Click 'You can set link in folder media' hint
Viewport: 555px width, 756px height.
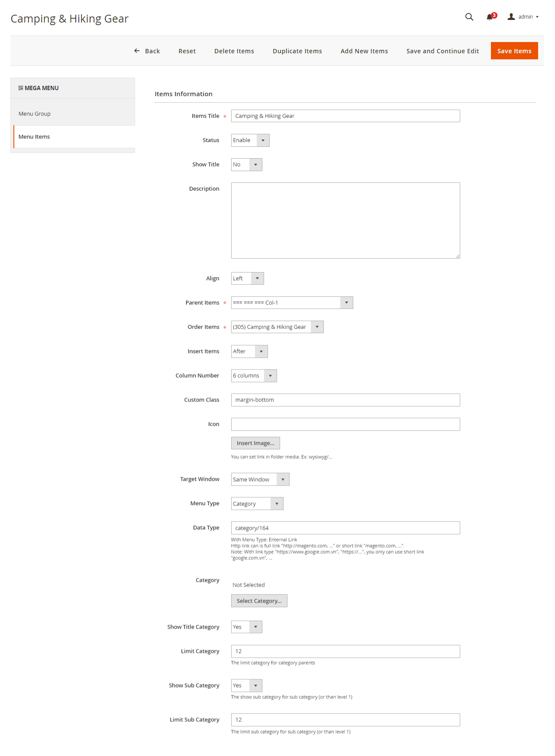[281, 457]
